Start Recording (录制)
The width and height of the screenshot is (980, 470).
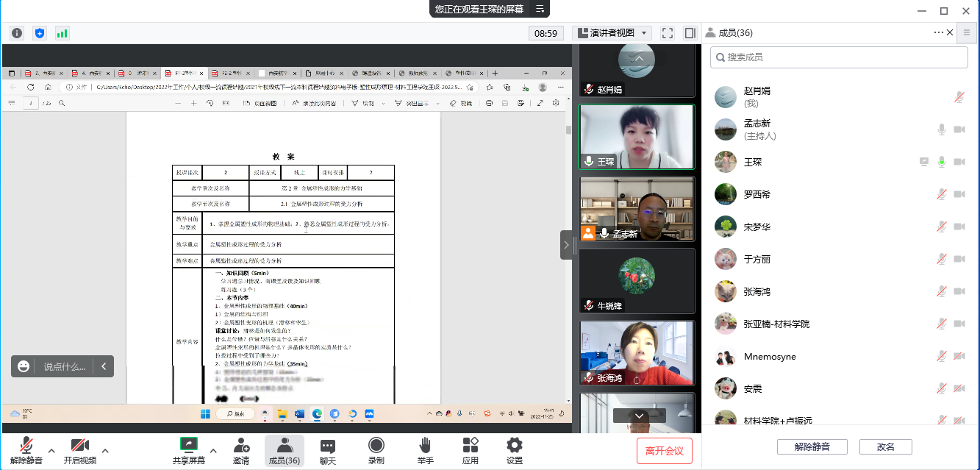click(x=376, y=450)
